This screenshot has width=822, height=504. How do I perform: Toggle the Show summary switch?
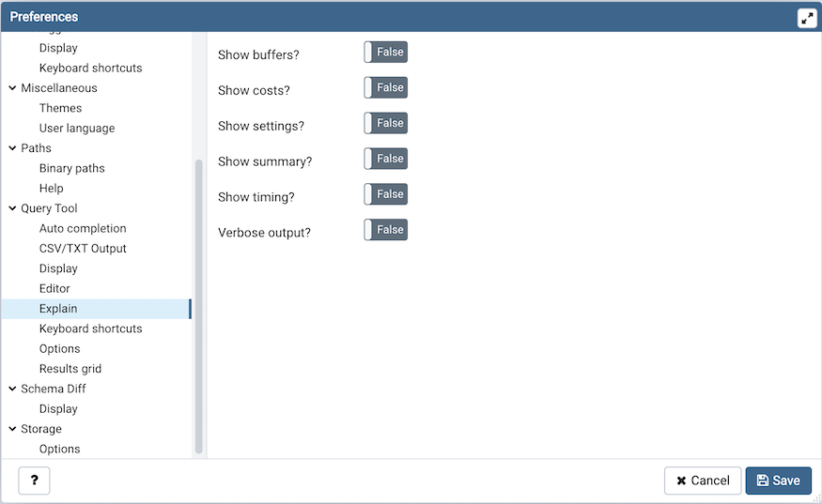tap(386, 160)
